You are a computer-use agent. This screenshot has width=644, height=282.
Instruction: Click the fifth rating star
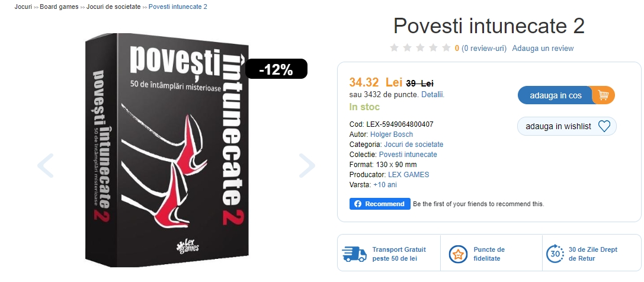447,47
